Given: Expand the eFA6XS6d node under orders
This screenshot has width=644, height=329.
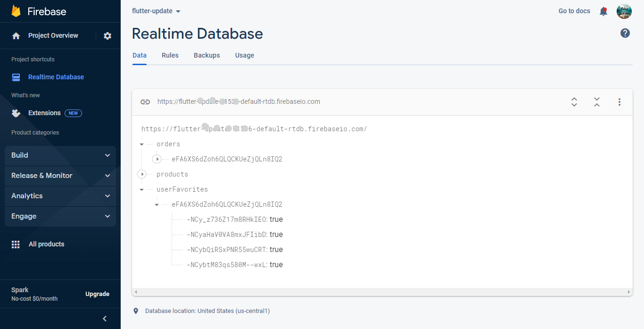Looking at the screenshot, I should pos(157,160).
